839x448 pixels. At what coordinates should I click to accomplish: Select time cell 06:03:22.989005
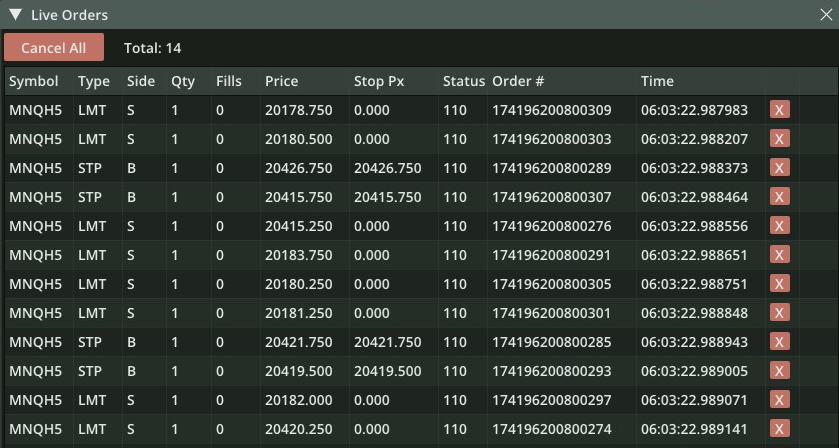click(x=694, y=370)
